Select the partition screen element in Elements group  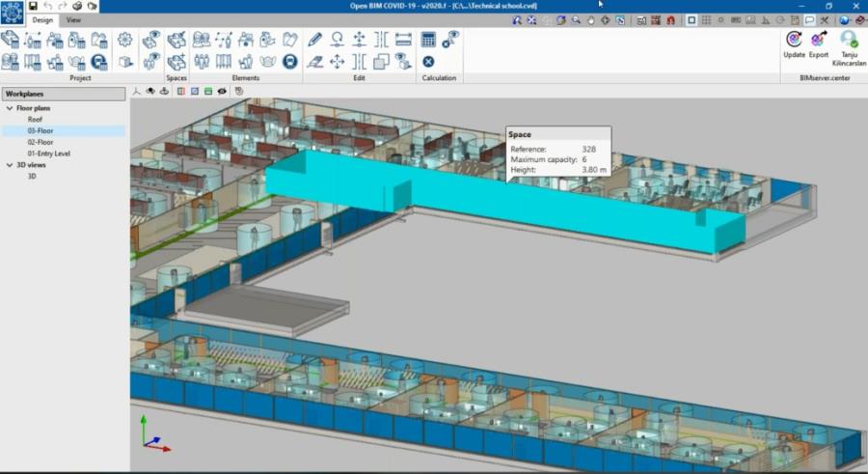tap(224, 62)
